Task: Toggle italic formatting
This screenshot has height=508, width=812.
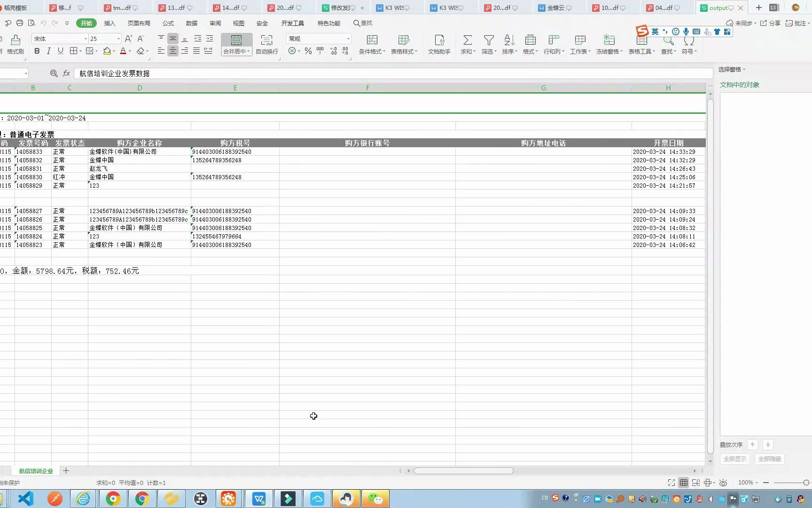Action: (x=48, y=51)
